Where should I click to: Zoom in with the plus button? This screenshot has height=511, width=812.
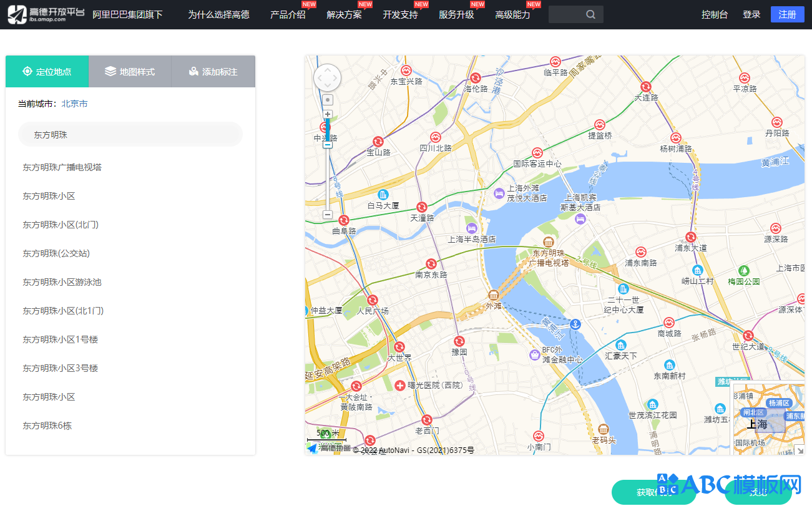tap(328, 114)
